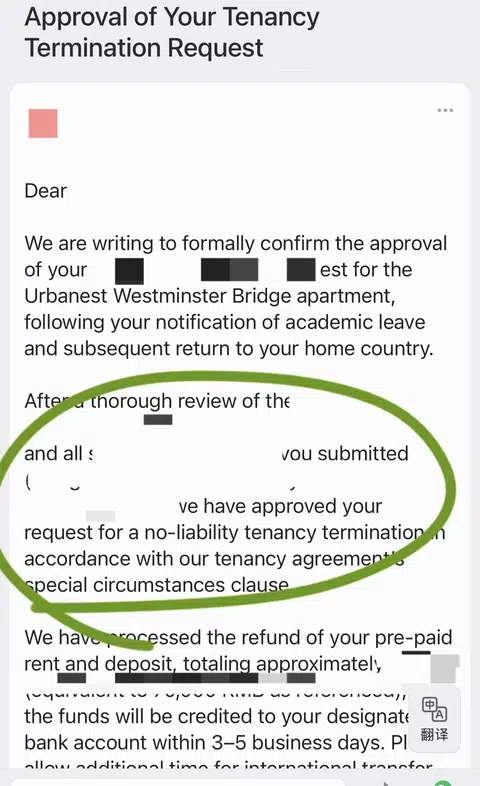Image resolution: width=480 pixels, height=786 pixels.
Task: Tap the 'special circumstances clause' text
Action: pos(156,585)
